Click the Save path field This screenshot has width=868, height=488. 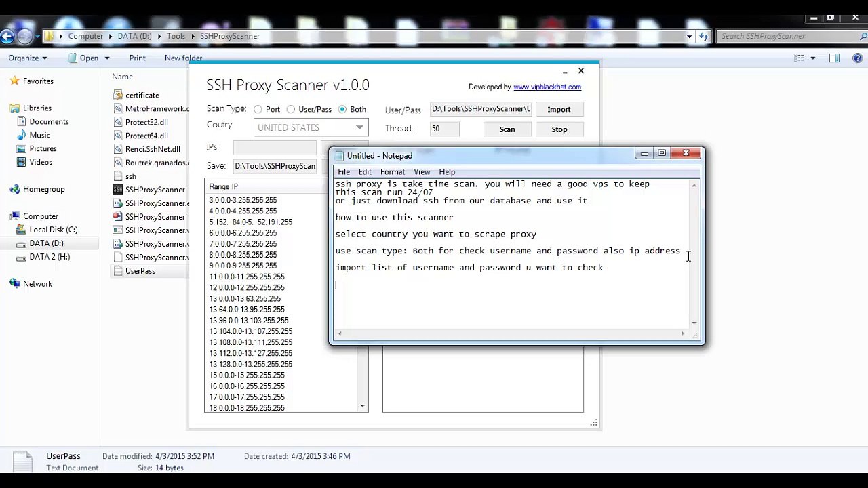(275, 166)
